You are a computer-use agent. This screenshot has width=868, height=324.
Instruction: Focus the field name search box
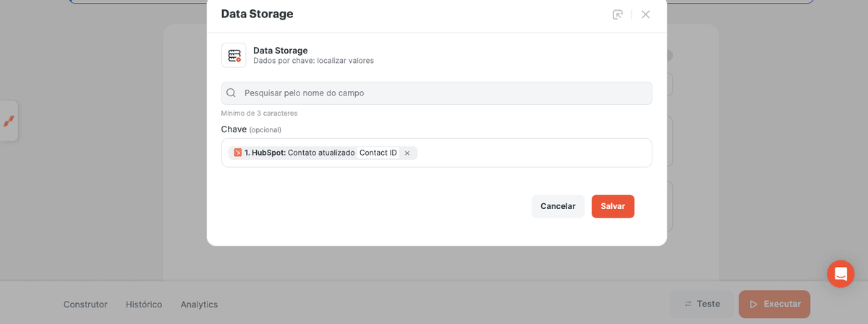436,93
